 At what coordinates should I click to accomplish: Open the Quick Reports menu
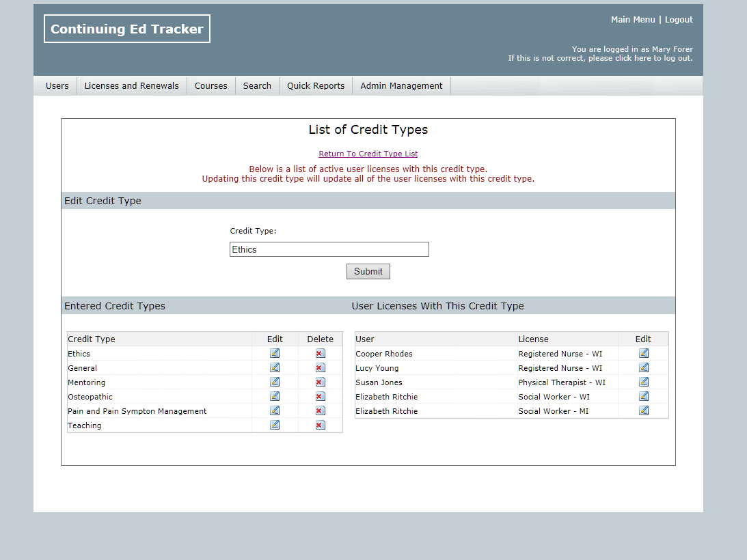(316, 86)
